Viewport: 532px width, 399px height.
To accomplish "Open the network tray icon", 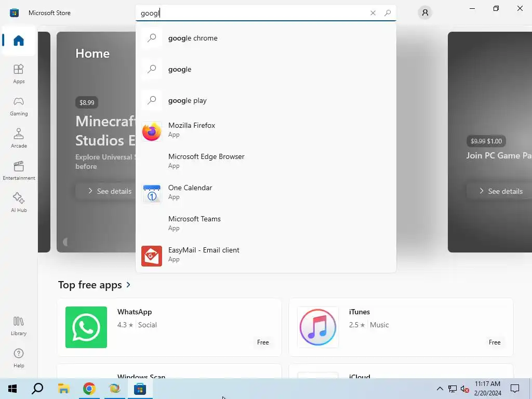I will [x=453, y=389].
